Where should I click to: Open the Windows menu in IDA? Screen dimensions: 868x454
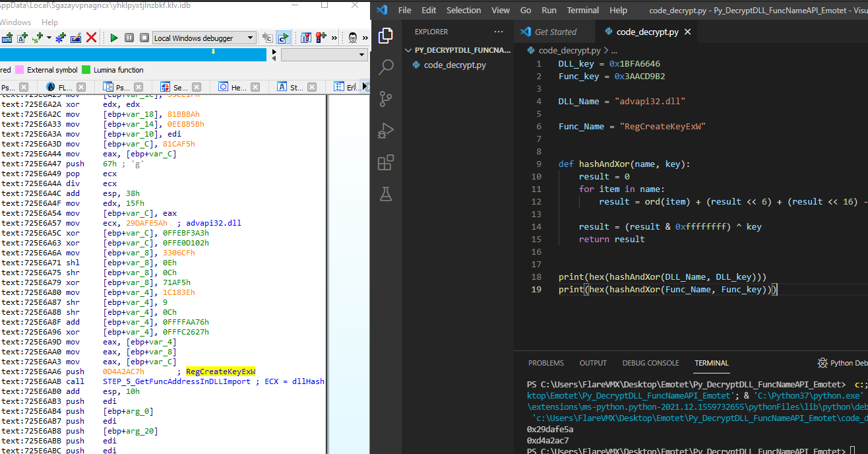point(15,22)
